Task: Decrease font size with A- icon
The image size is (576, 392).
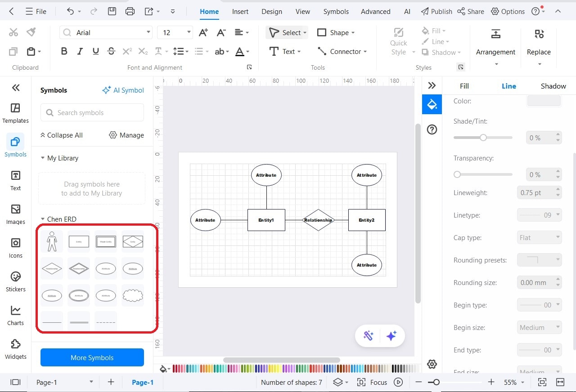Action: click(221, 32)
